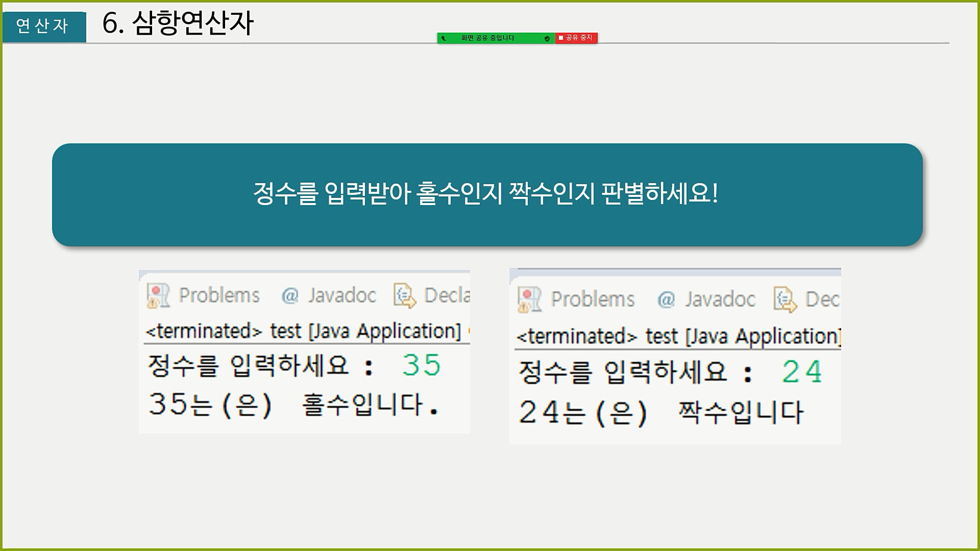
Task: Click the Declaration icon in left console
Action: pyautogui.click(x=404, y=296)
